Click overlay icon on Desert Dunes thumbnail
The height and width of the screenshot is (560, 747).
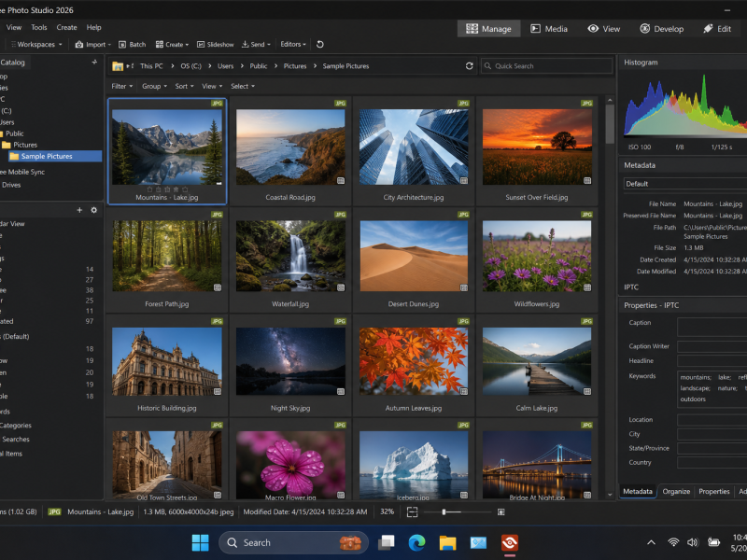[x=464, y=287]
